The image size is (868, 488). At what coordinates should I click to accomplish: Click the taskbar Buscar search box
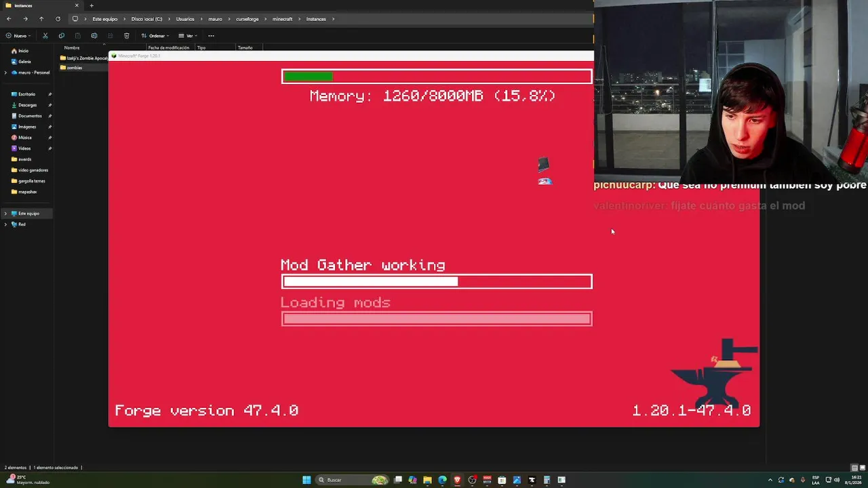coord(353,480)
